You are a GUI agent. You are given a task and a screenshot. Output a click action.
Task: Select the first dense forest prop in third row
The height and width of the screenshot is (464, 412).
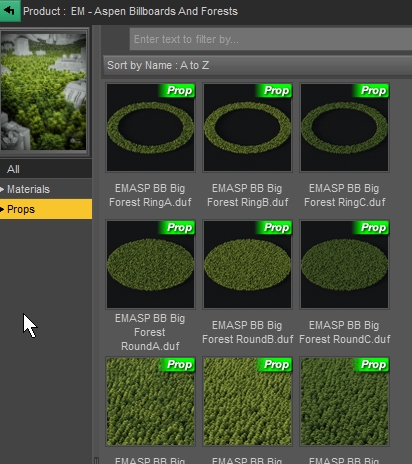pyautogui.click(x=150, y=401)
